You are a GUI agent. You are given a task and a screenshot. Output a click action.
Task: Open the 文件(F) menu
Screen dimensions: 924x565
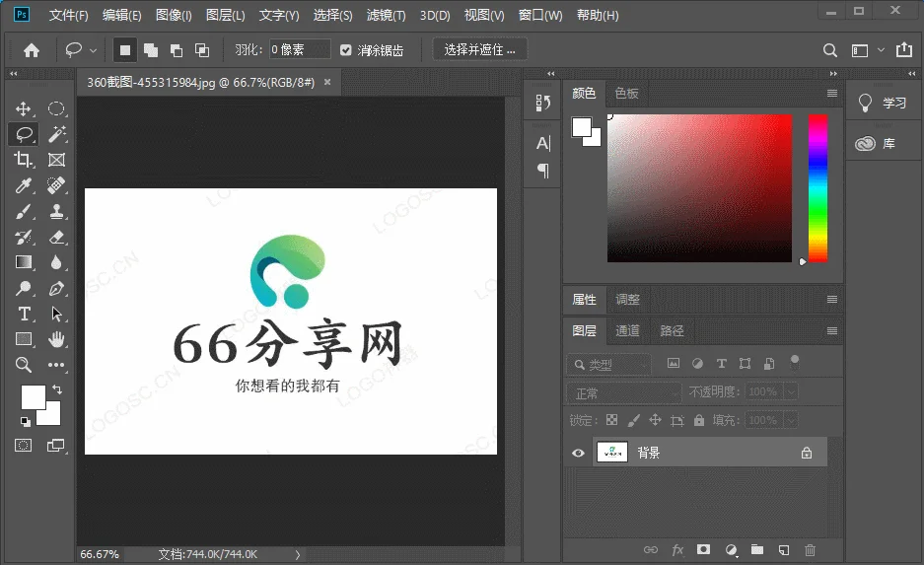point(68,16)
